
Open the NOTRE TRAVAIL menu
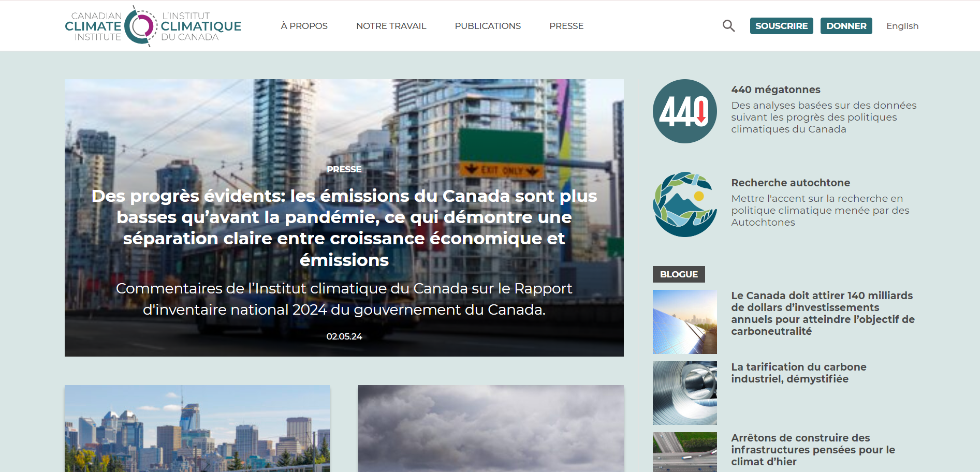click(x=391, y=26)
